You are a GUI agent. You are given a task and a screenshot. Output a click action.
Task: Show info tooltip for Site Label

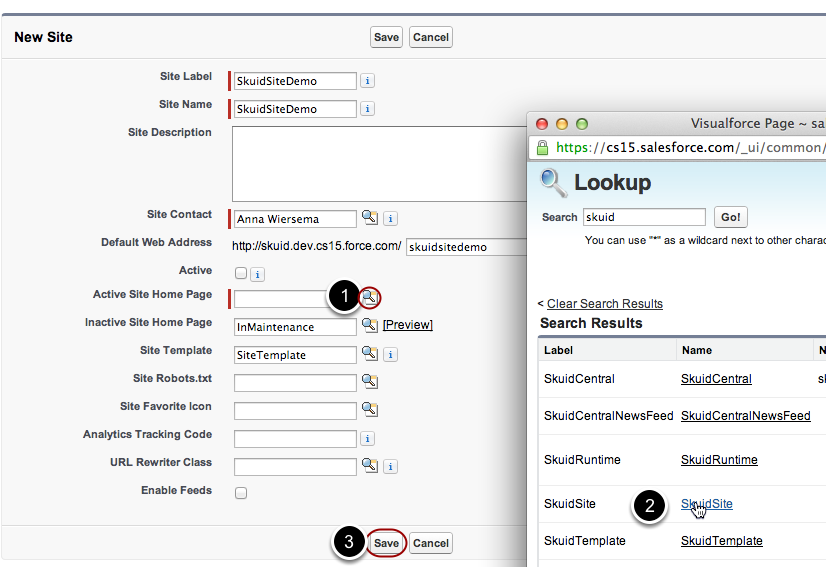[x=368, y=81]
